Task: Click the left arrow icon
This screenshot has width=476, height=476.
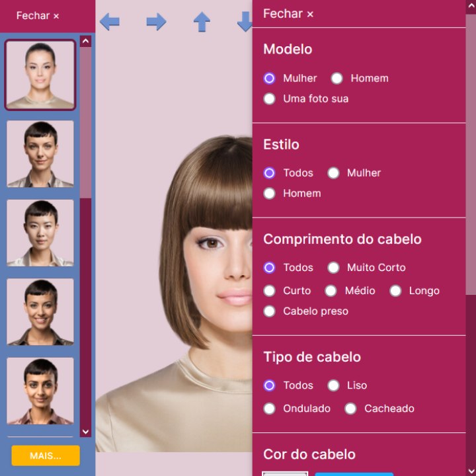Action: (x=110, y=22)
